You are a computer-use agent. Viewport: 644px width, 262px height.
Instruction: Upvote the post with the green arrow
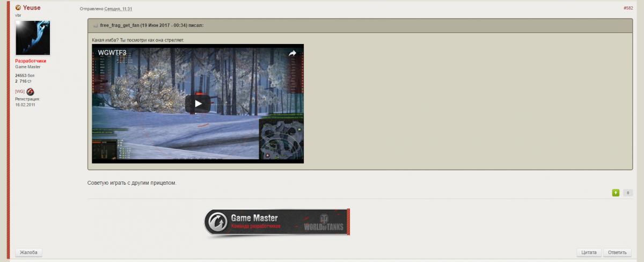tap(616, 193)
